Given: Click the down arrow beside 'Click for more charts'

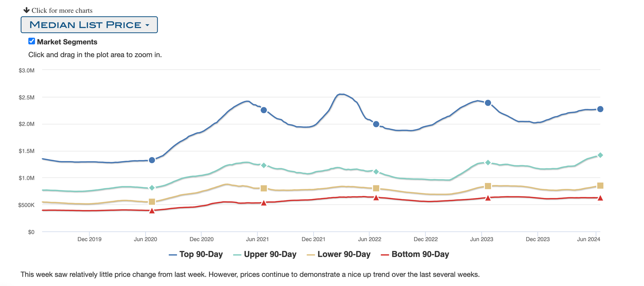Looking at the screenshot, I should (x=26, y=10).
